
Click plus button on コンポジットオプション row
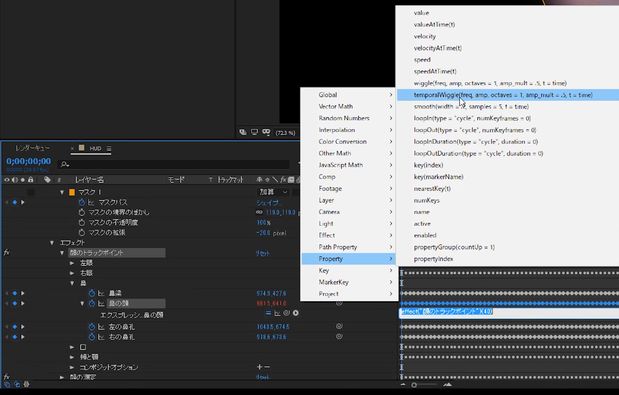click(x=260, y=367)
